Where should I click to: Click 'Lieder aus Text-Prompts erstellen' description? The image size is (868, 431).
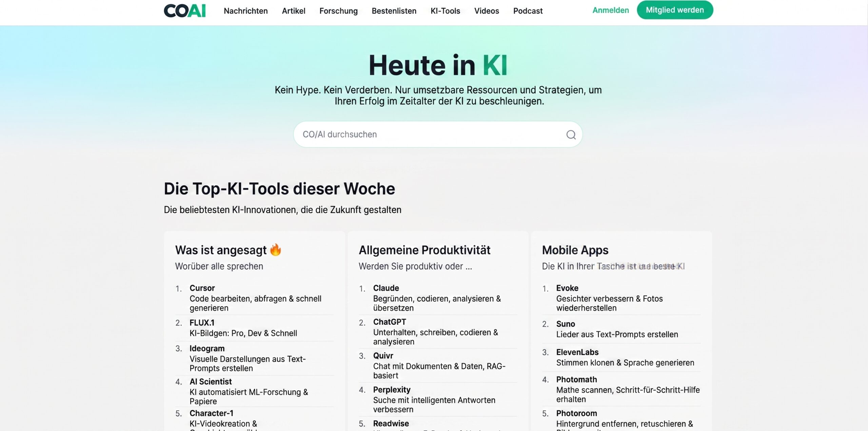click(x=617, y=335)
